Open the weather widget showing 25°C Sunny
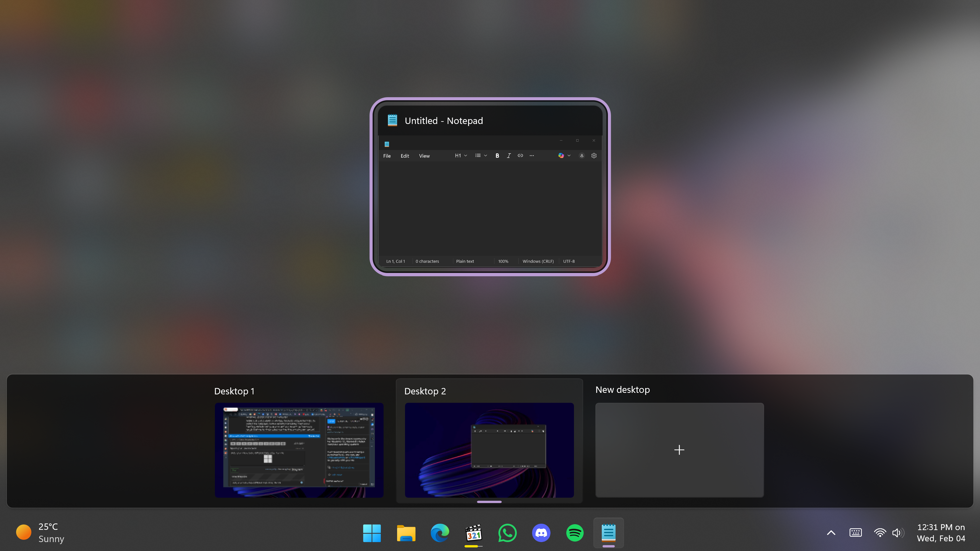 pyautogui.click(x=40, y=532)
